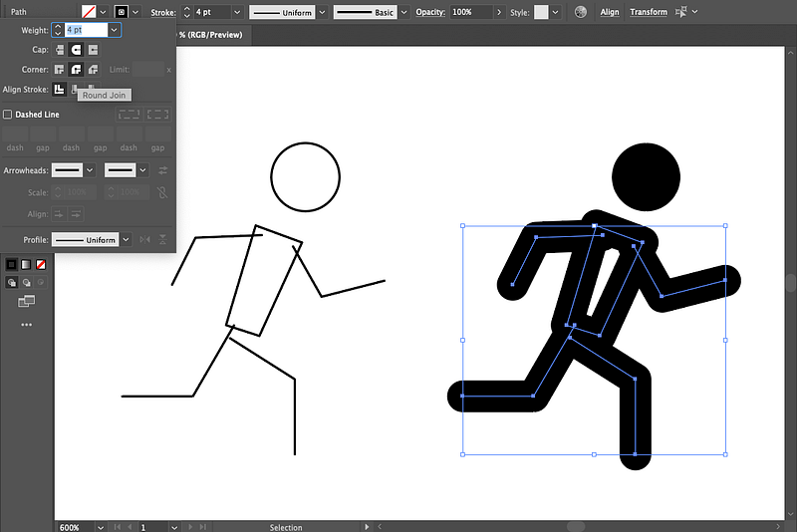Screen dimensions: 797x532
Task: Swap start and end arrowheads
Action: [x=163, y=170]
